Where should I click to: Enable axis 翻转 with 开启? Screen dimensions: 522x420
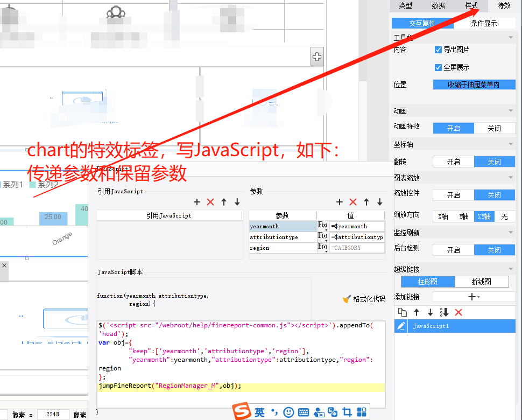coord(454,162)
